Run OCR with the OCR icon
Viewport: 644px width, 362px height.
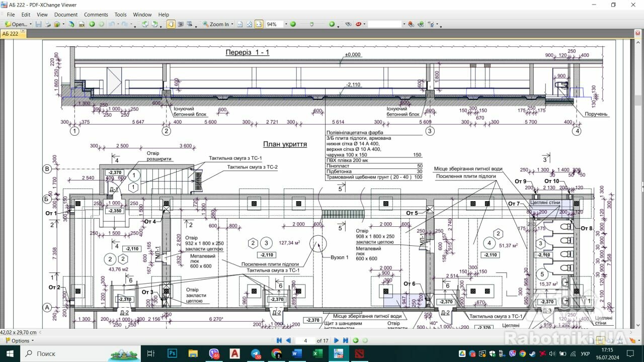click(82, 24)
